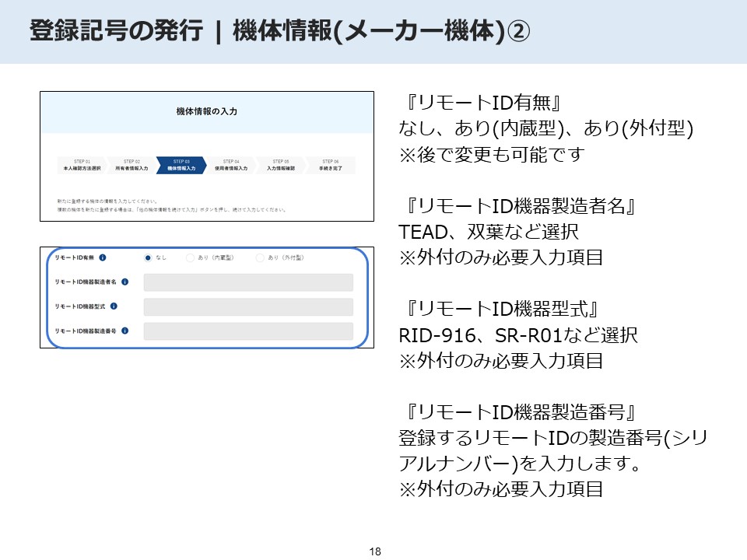Click the text RID-916、SR-R01など選択
The width and height of the screenshot is (747, 560).
click(518, 335)
